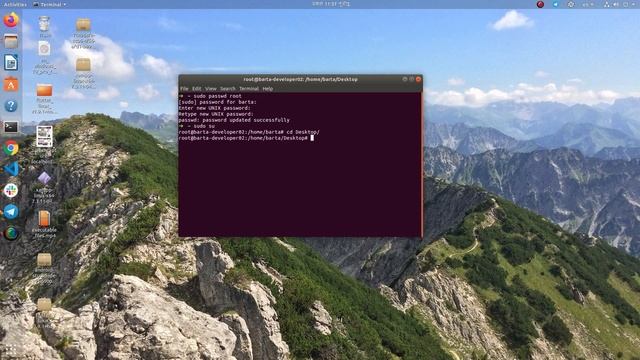Launch LibreOffice Writer from the dock
This screenshot has width=640, height=360.
11,62
